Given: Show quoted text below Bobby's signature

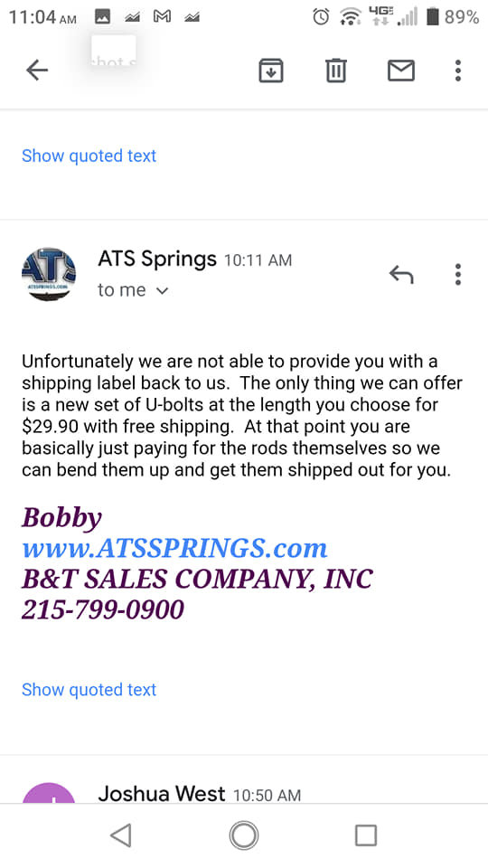Looking at the screenshot, I should 89,689.
